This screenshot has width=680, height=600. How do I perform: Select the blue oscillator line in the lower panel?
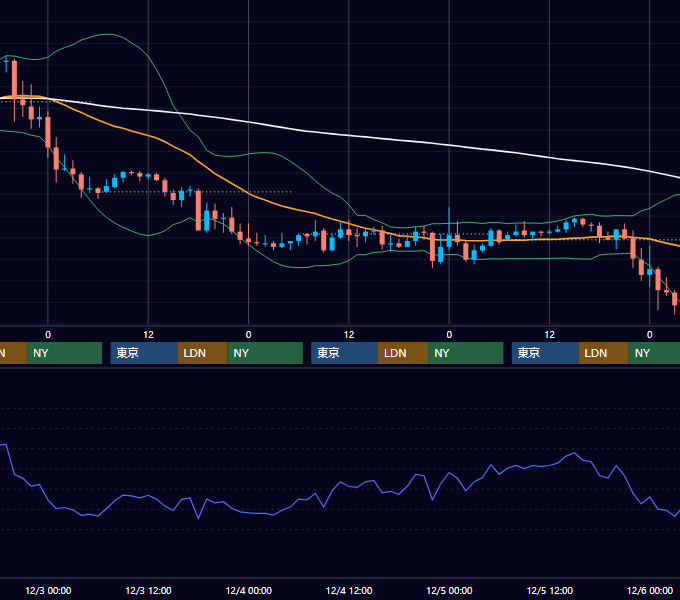(x=340, y=482)
